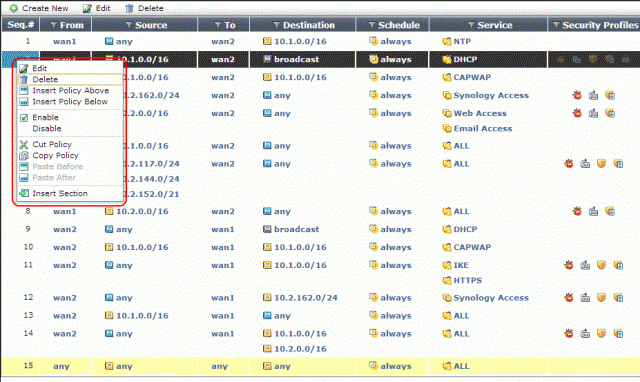640x382 pixels.
Task: Click application control icon in Web Access row
Action: [610, 113]
